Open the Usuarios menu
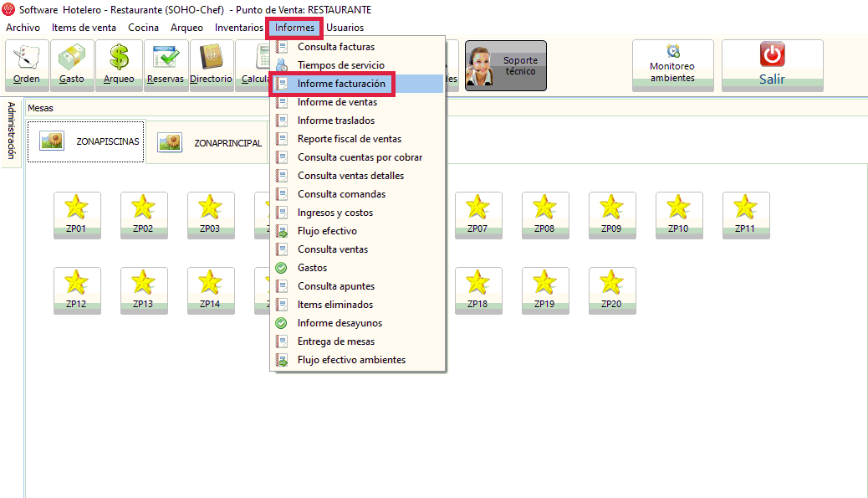The image size is (868, 498). [345, 28]
